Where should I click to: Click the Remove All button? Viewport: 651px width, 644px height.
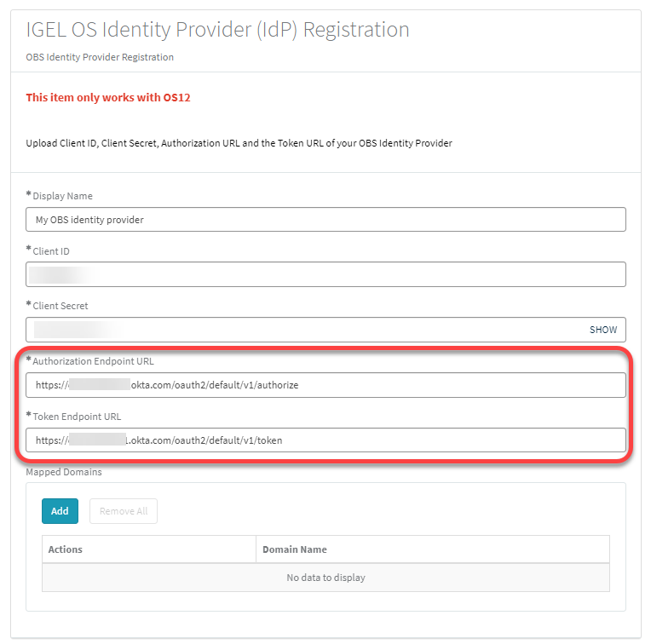click(124, 511)
